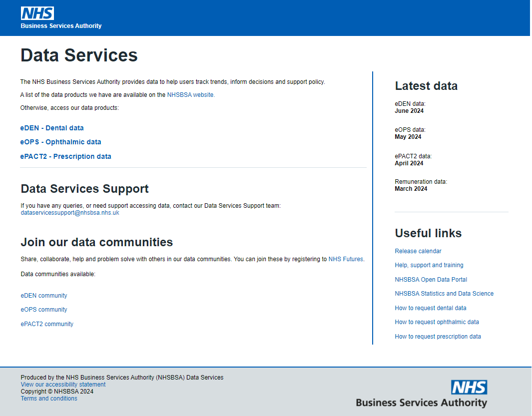Click the Data Services Support heading
Image resolution: width=532 pixels, height=416 pixels.
pos(85,189)
